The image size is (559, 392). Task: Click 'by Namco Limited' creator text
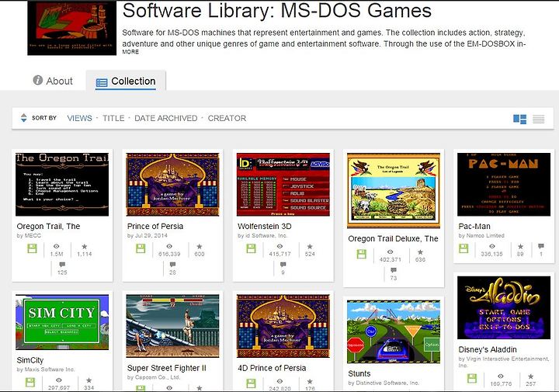pyautogui.click(x=481, y=235)
